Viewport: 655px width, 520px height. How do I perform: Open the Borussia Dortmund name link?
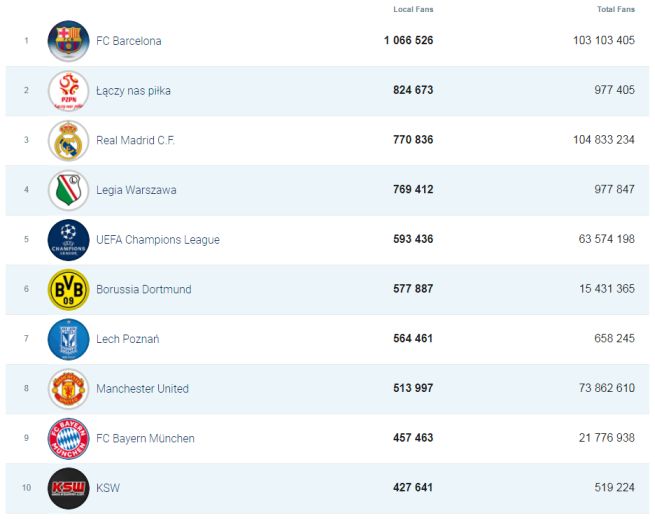[x=143, y=289]
